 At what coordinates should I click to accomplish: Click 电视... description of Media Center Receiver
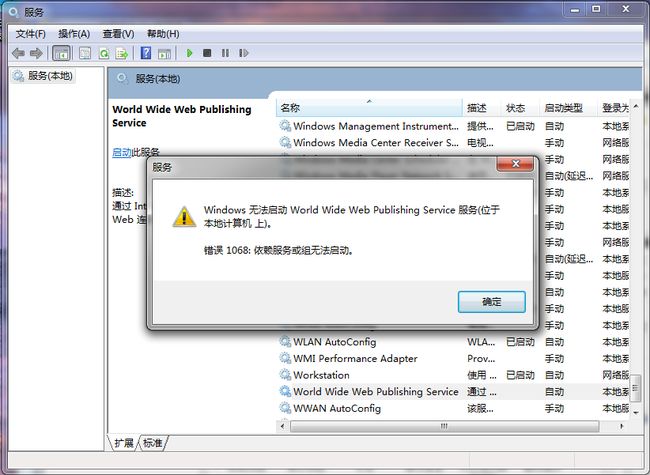[480, 143]
